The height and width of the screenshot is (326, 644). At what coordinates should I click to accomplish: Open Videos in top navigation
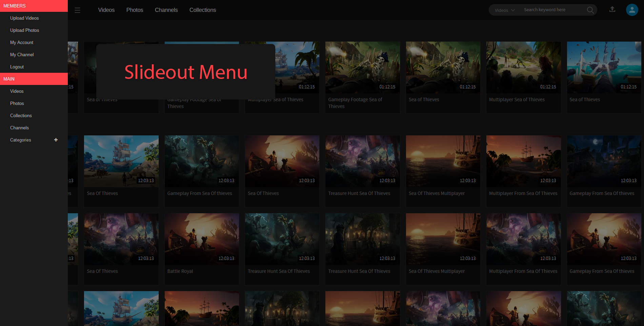pyautogui.click(x=106, y=10)
